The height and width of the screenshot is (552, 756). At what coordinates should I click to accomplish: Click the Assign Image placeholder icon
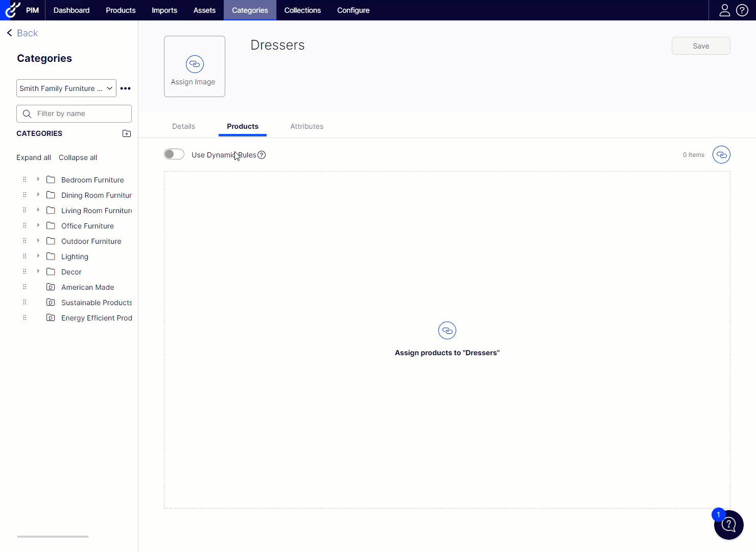coord(194,64)
